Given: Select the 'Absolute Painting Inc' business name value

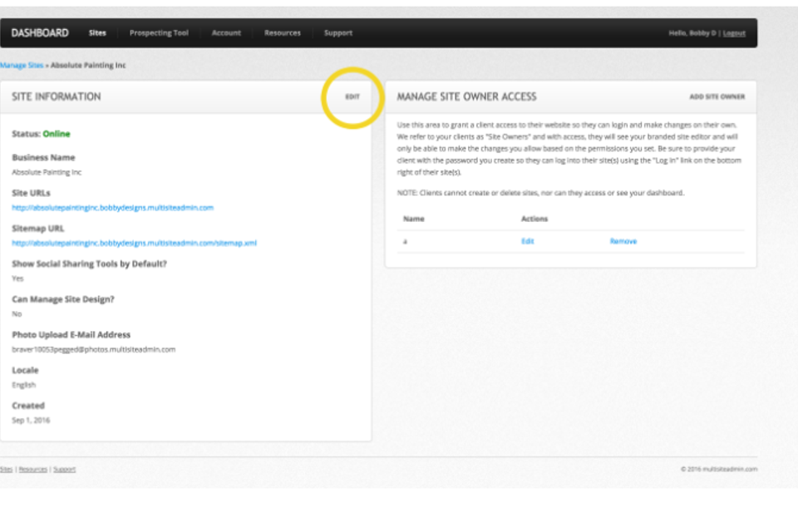Looking at the screenshot, I should click(47, 173).
